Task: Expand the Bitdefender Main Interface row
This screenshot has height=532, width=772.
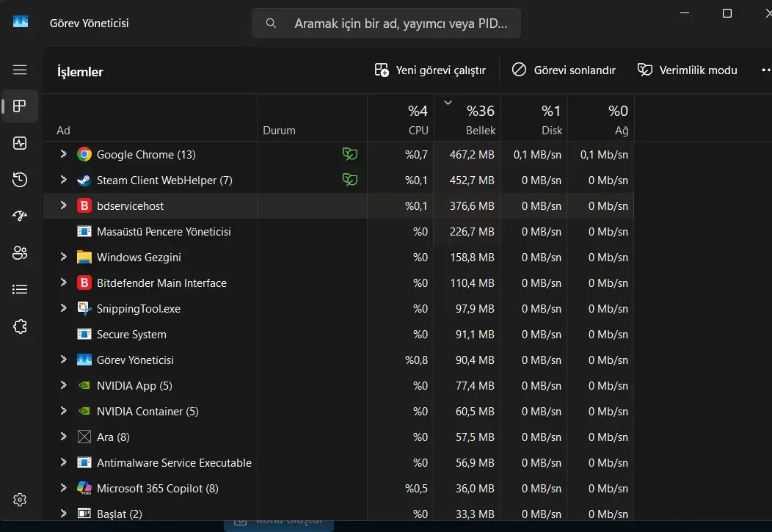Action: 63,283
